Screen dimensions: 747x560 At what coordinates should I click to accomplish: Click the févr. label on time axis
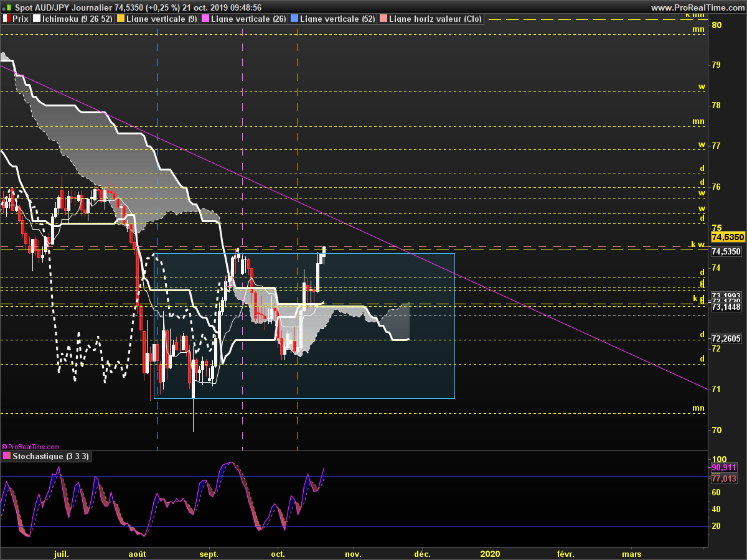click(565, 553)
